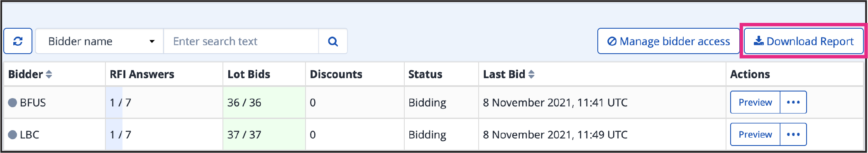Expand the Bidder name filter dropdown
Screen dimensions: 868x153
point(100,41)
